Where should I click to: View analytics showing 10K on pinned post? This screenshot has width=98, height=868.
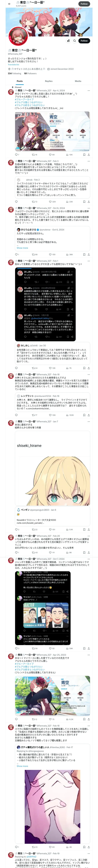(69, 155)
